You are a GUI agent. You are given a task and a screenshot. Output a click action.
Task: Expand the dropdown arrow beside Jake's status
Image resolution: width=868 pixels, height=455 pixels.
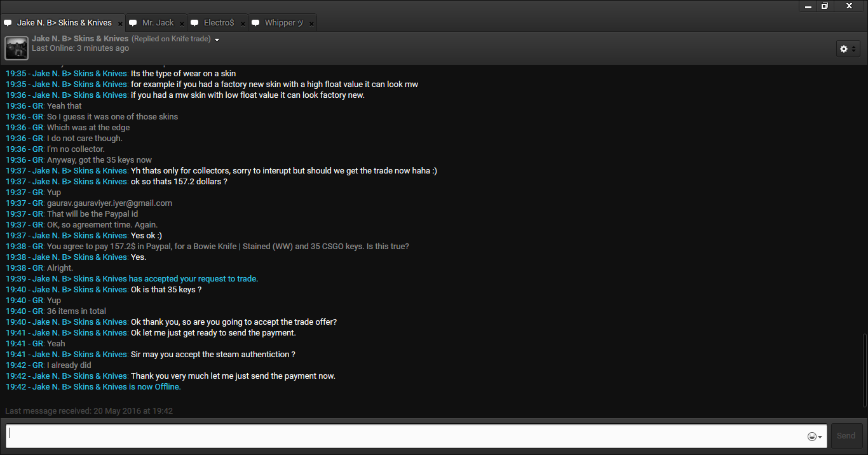click(217, 39)
